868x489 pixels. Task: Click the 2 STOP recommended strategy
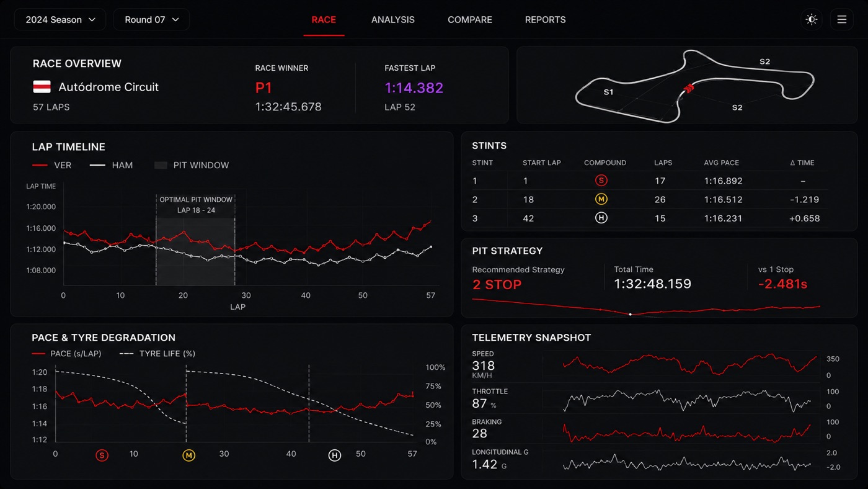click(497, 285)
